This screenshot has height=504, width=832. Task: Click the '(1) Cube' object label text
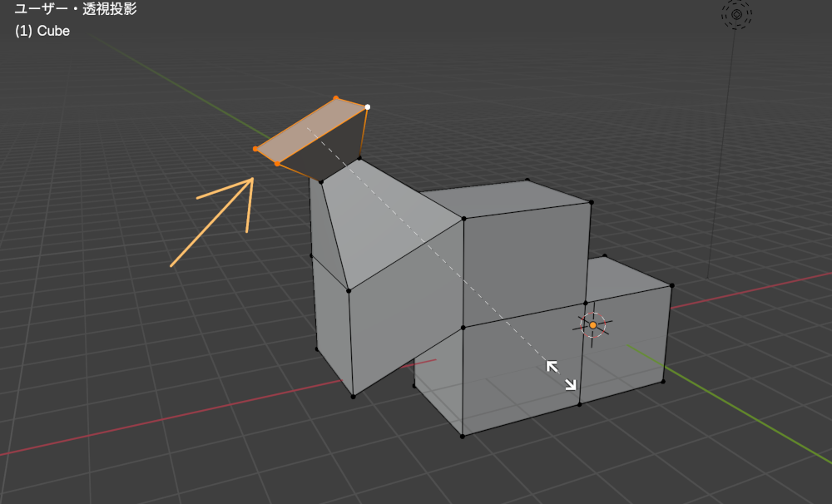42,31
